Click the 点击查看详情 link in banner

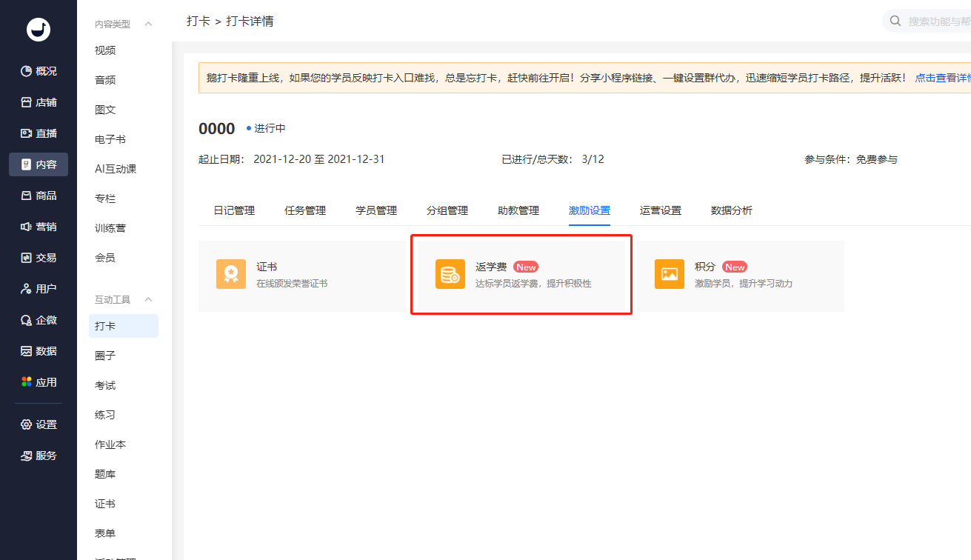(942, 78)
